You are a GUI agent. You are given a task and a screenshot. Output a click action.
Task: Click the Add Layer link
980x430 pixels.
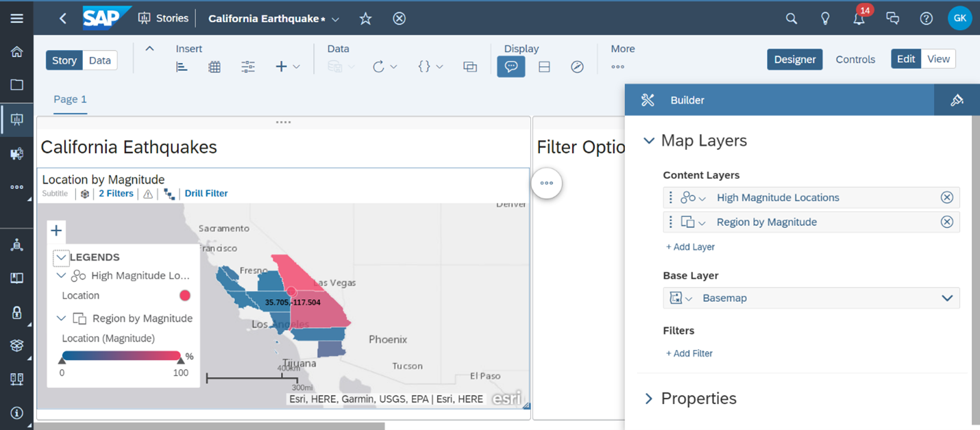tap(690, 246)
